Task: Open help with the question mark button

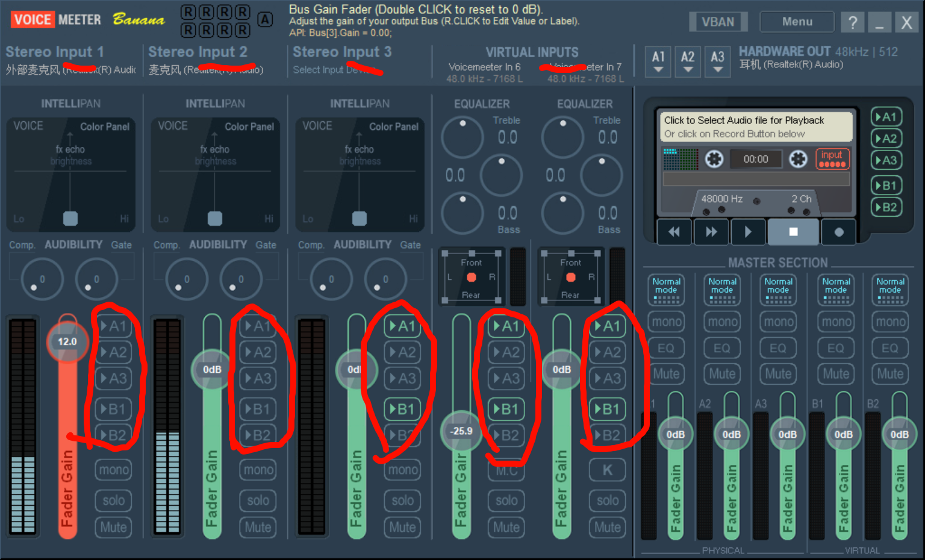Action: tap(852, 22)
